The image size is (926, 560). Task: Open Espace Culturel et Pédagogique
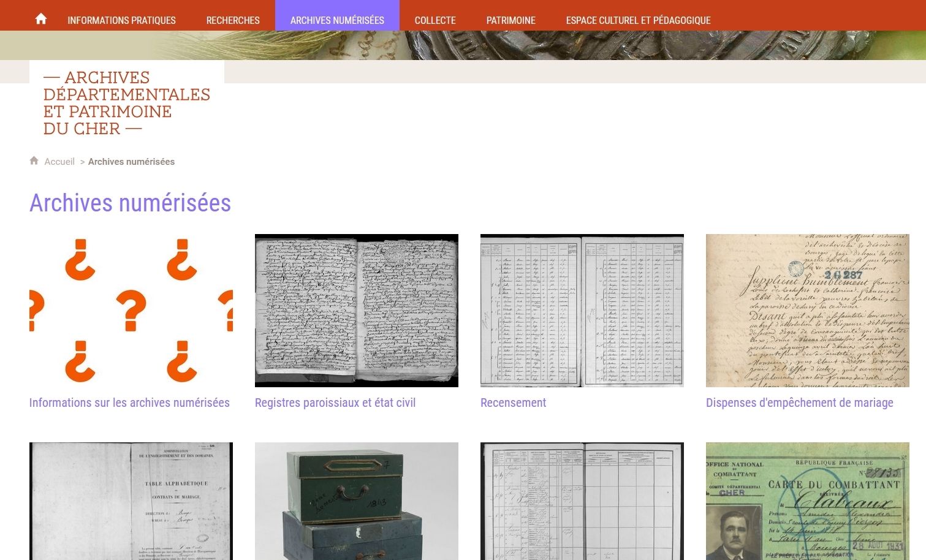(x=639, y=20)
